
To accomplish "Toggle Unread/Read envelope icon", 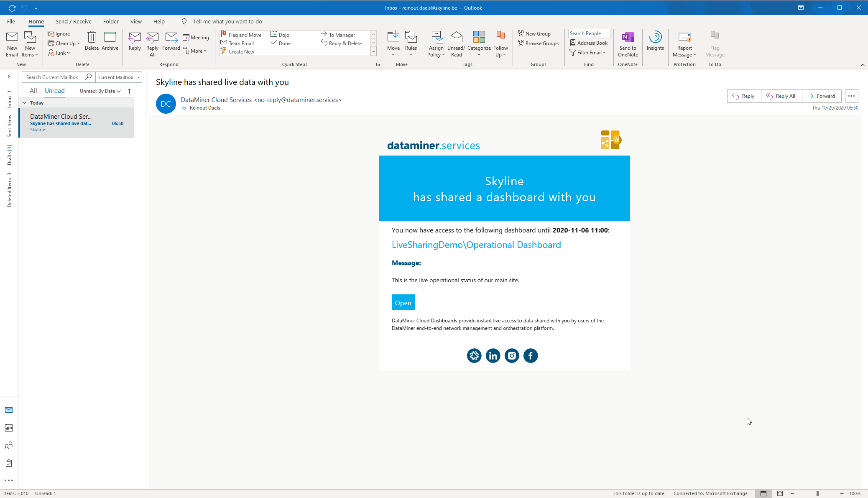I will click(x=456, y=37).
